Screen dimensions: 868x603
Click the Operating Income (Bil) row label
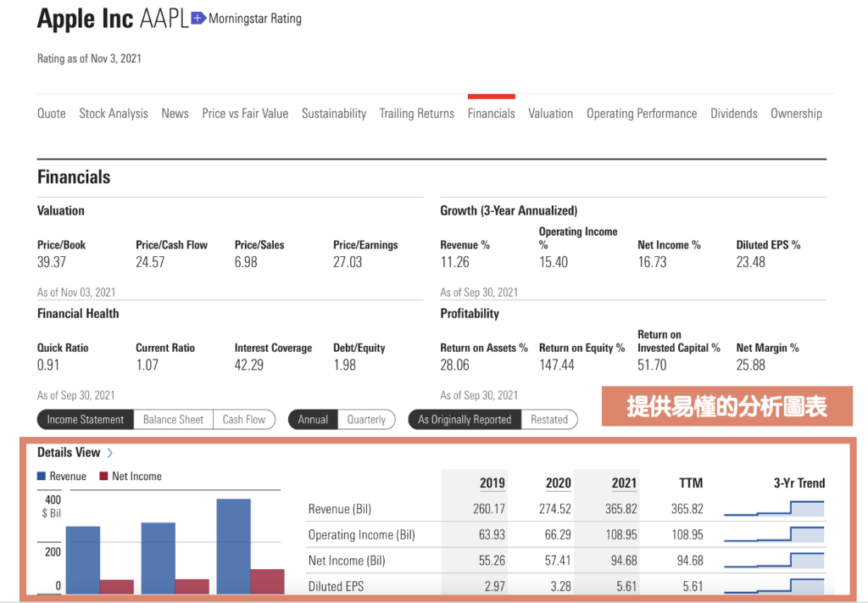pyautogui.click(x=361, y=535)
